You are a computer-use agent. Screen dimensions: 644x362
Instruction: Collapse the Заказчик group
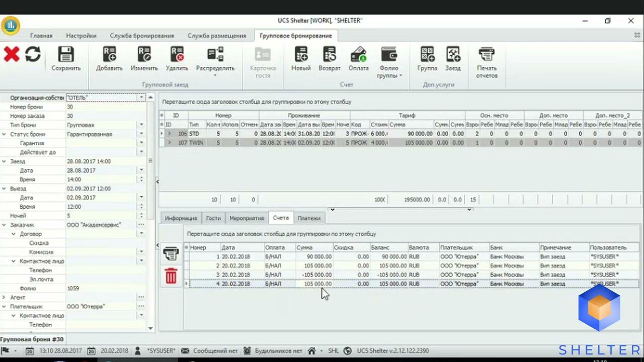pos(4,225)
